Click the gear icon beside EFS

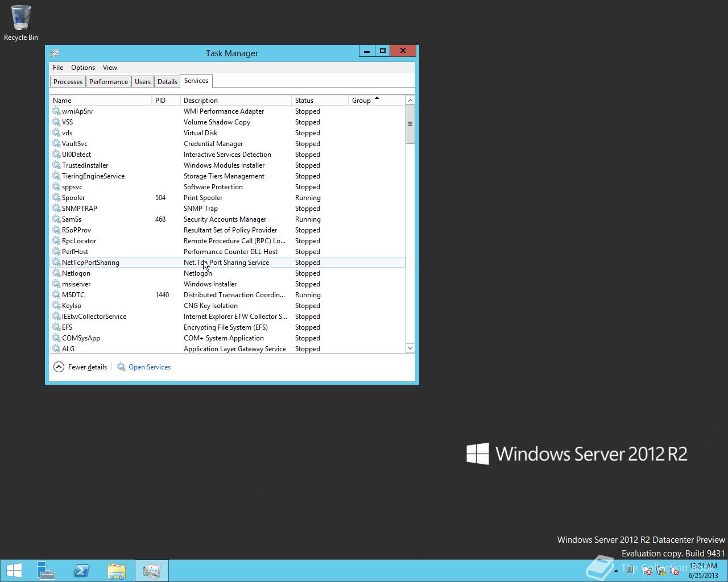point(56,327)
